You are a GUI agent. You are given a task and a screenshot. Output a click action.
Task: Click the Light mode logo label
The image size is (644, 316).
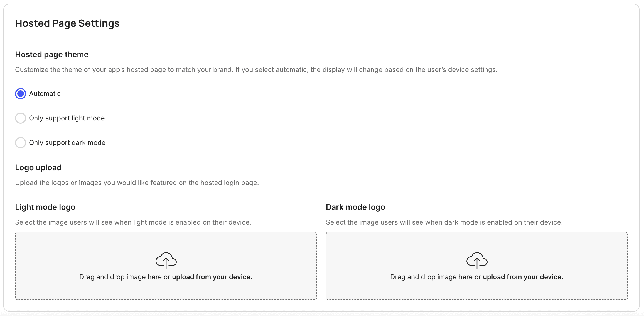tap(45, 207)
